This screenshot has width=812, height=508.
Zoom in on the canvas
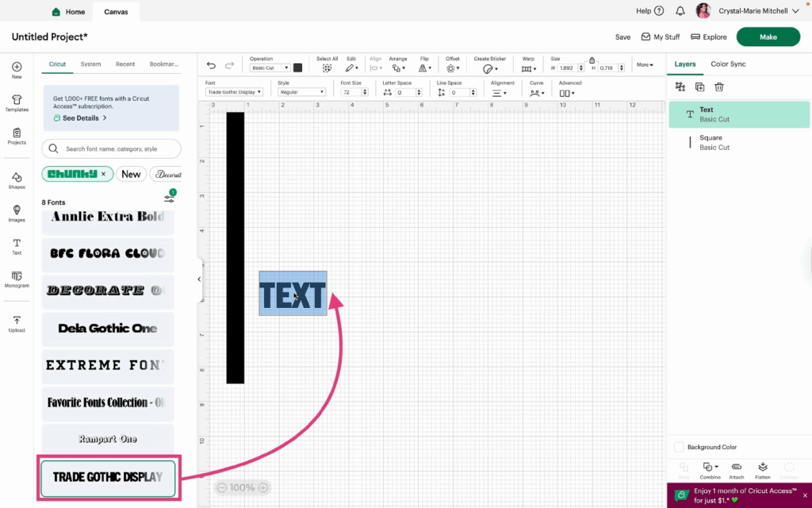(263, 487)
